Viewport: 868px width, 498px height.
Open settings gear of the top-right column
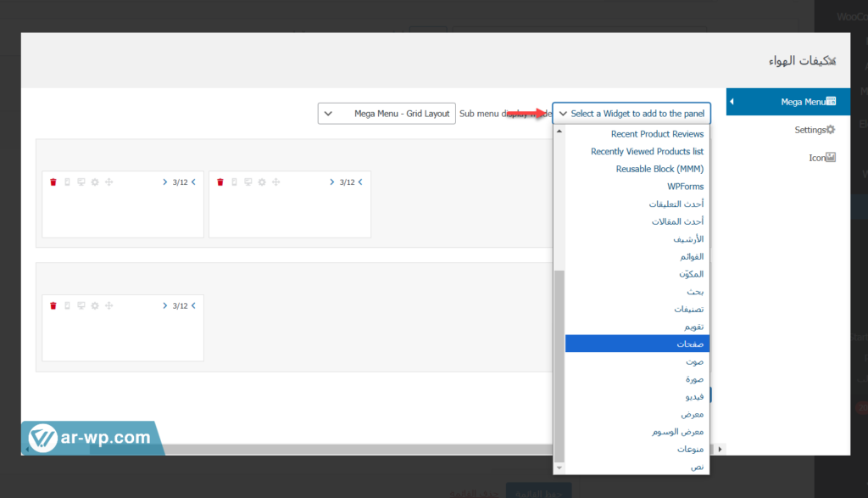coord(261,182)
